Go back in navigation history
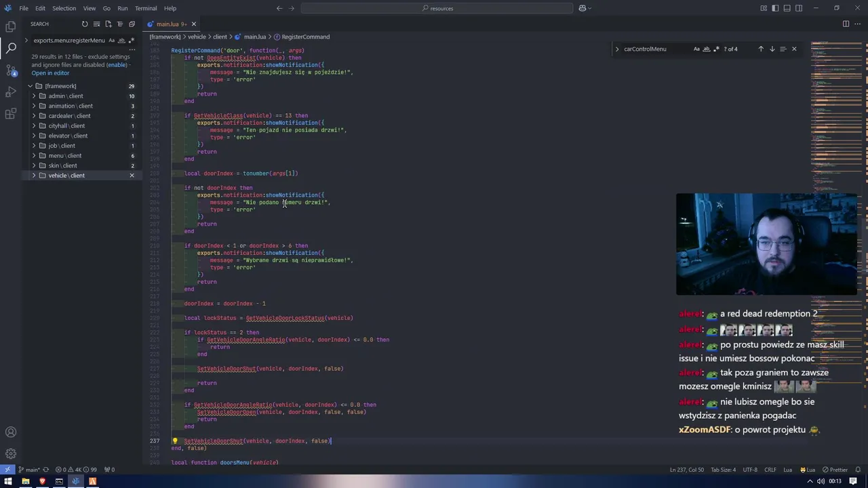The image size is (868, 488). click(279, 8)
